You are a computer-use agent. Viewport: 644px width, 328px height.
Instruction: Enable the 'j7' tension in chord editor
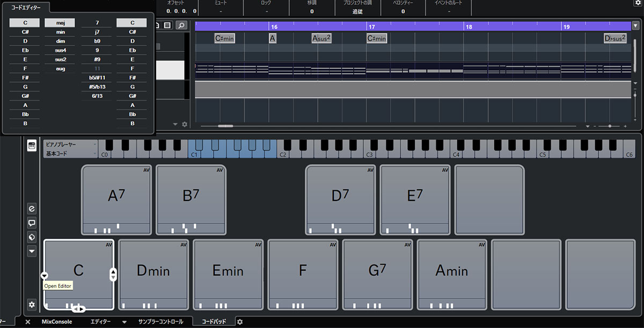pyautogui.click(x=97, y=32)
